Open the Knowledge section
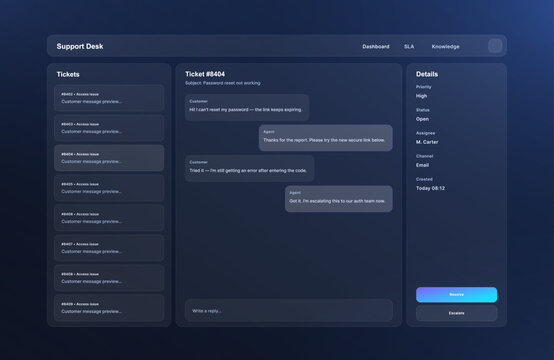The height and width of the screenshot is (360, 554). point(445,46)
